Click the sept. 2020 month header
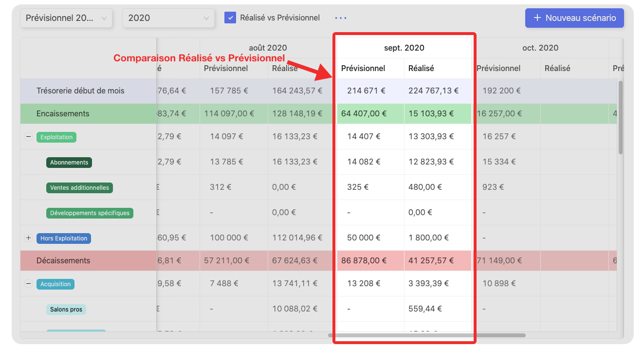 point(404,48)
